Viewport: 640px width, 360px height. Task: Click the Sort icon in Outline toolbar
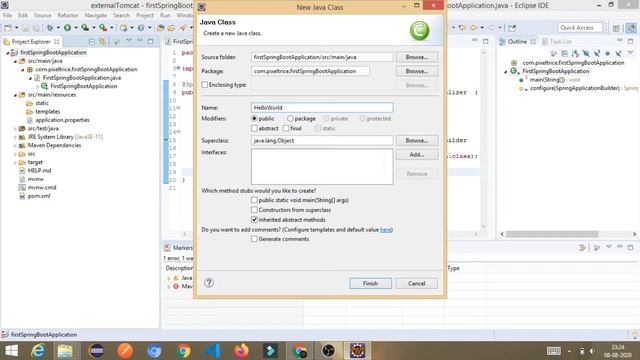tap(575, 53)
